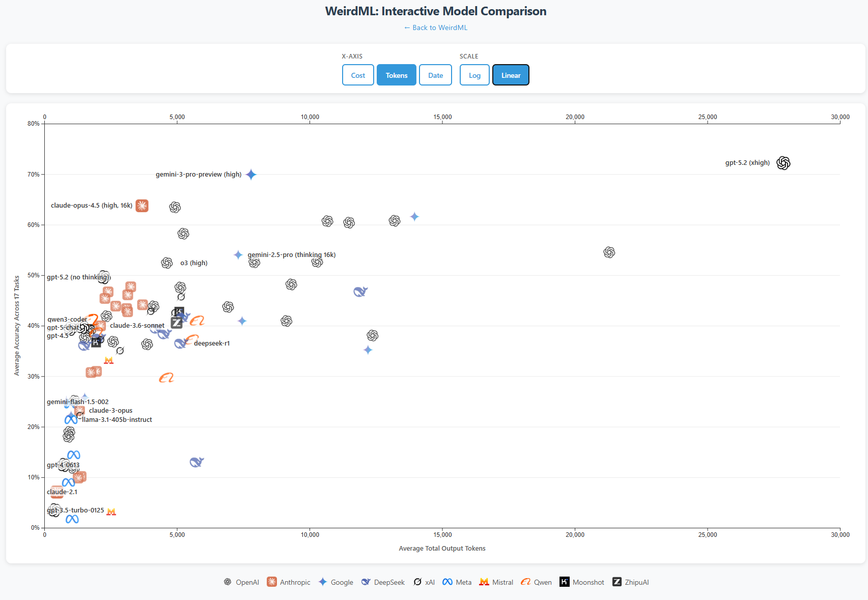The width and height of the screenshot is (868, 600).
Task: Click the ZhipuAI icon in the legend
Action: [x=617, y=582]
